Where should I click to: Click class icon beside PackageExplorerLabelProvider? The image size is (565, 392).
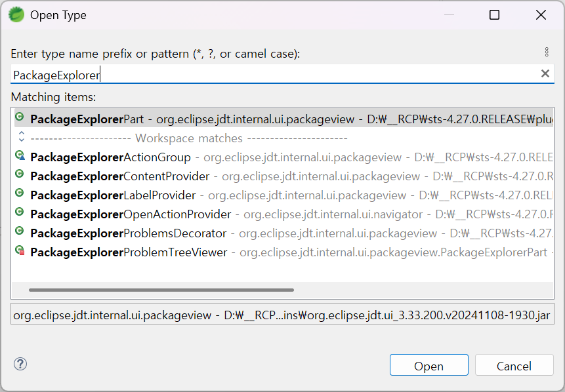[20, 193]
